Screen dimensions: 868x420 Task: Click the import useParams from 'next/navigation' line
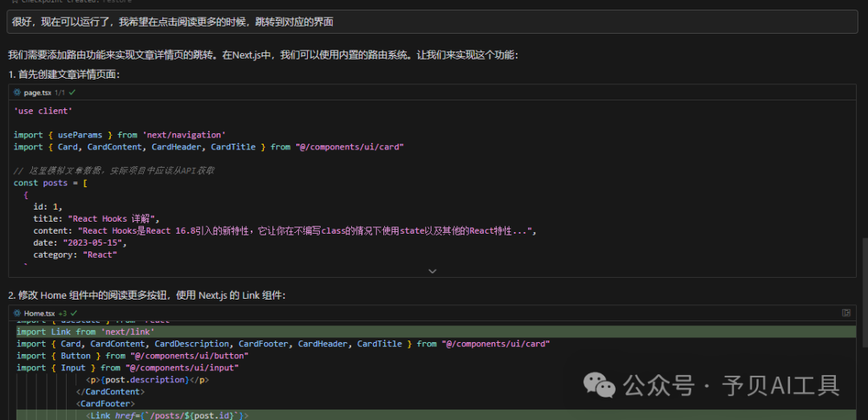[x=119, y=134]
